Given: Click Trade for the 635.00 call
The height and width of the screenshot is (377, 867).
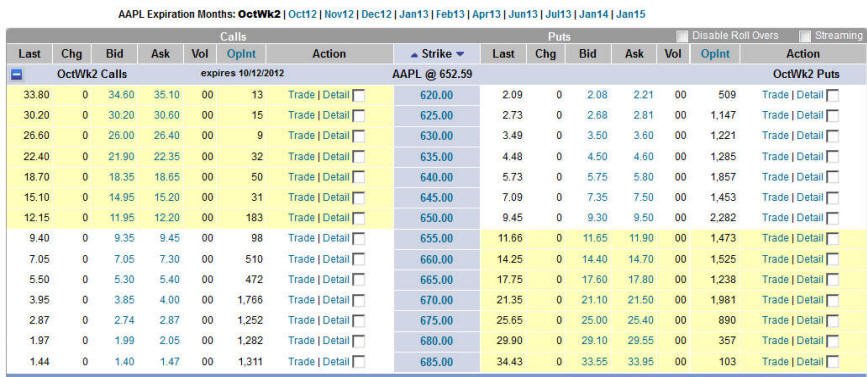Looking at the screenshot, I should coord(301,156).
